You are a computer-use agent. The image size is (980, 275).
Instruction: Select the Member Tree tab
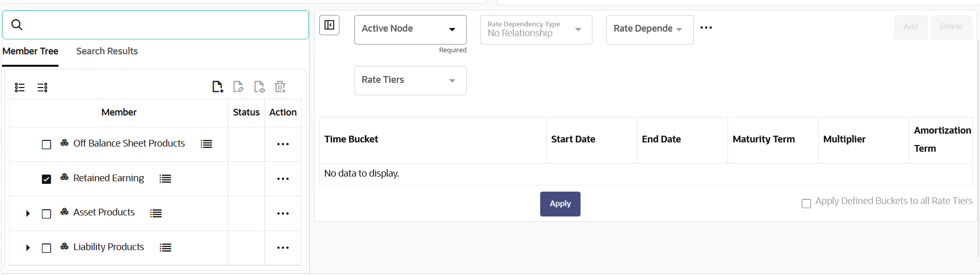point(31,51)
